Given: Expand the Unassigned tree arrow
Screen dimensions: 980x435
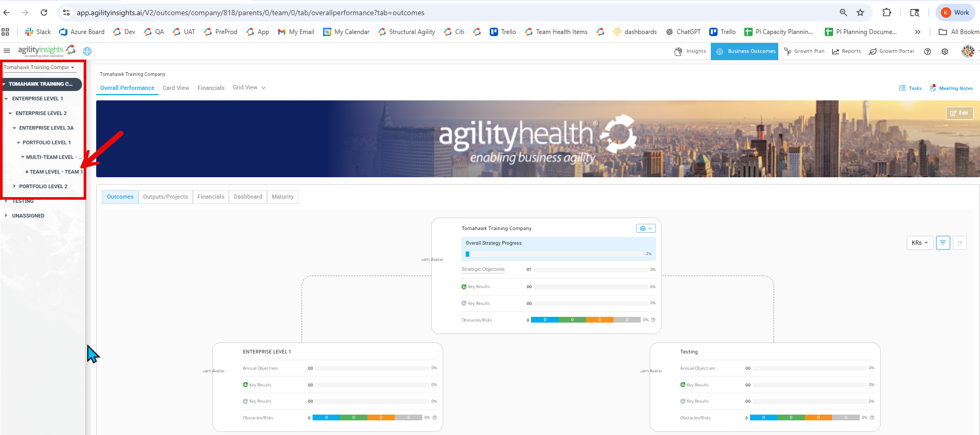Looking at the screenshot, I should click(x=6, y=215).
